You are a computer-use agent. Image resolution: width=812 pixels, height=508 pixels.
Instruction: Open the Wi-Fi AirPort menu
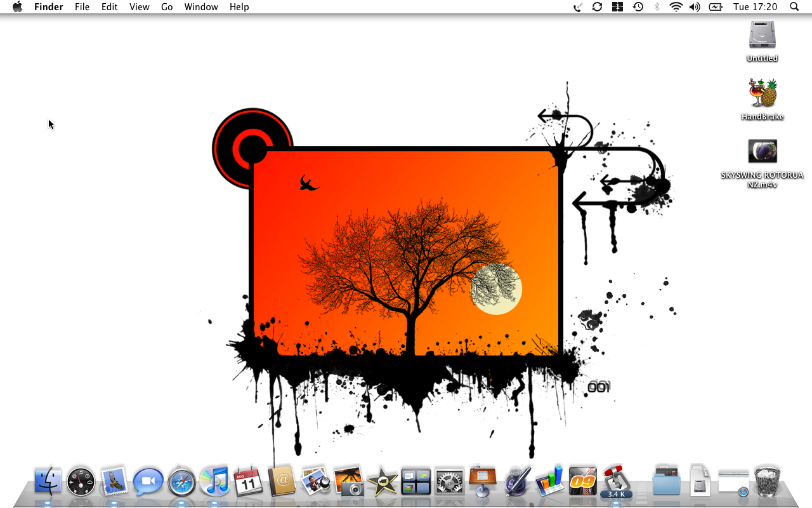tap(676, 7)
